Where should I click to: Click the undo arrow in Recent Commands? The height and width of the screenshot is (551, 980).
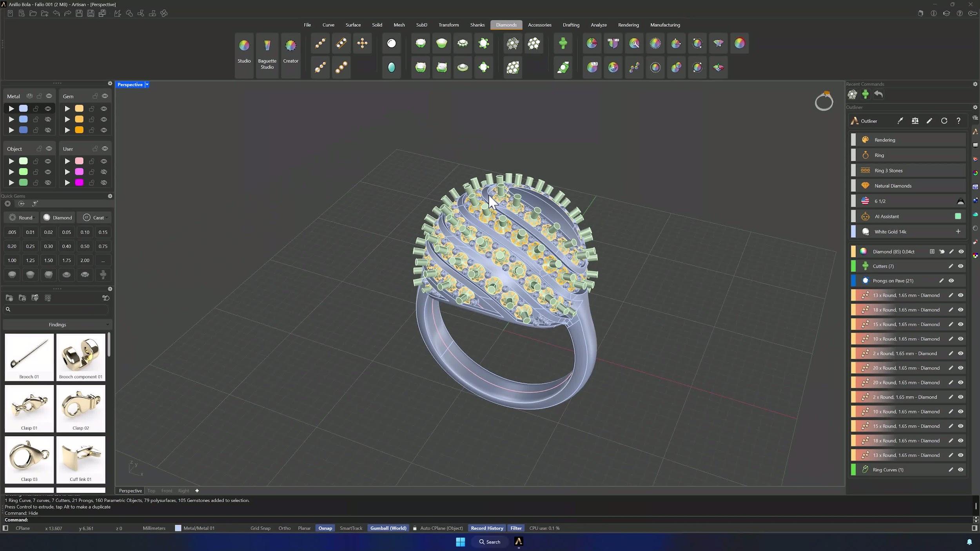(878, 94)
